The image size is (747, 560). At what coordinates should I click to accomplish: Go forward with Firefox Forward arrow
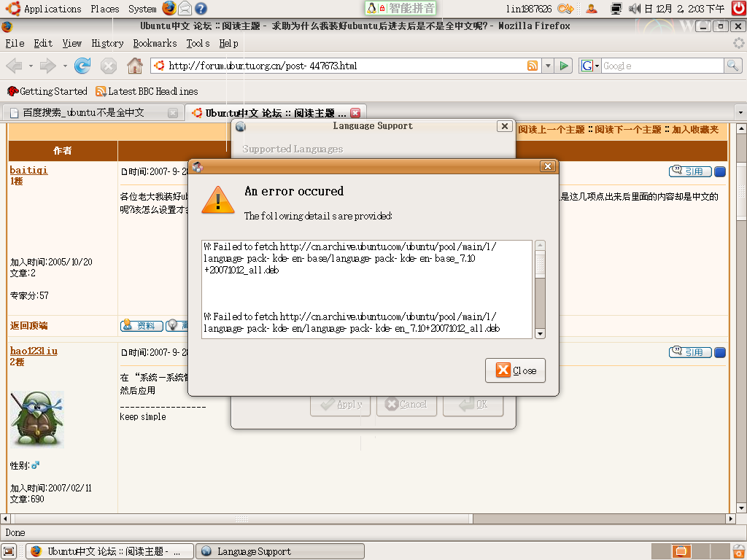[x=47, y=66]
